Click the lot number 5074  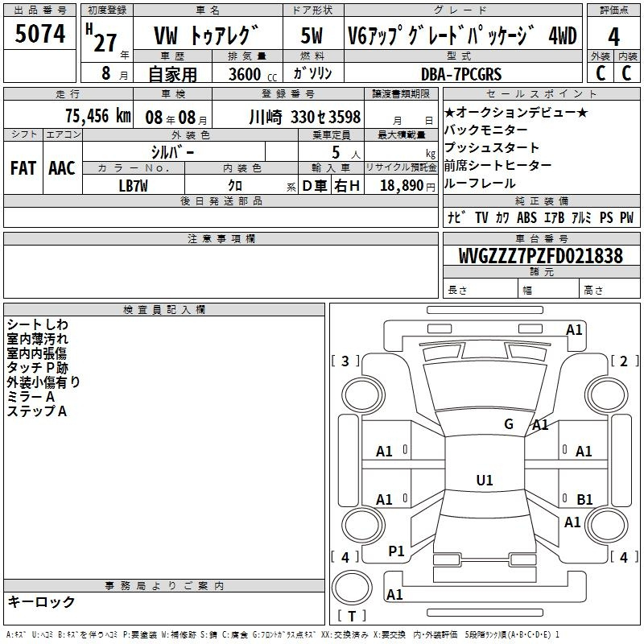41,35
